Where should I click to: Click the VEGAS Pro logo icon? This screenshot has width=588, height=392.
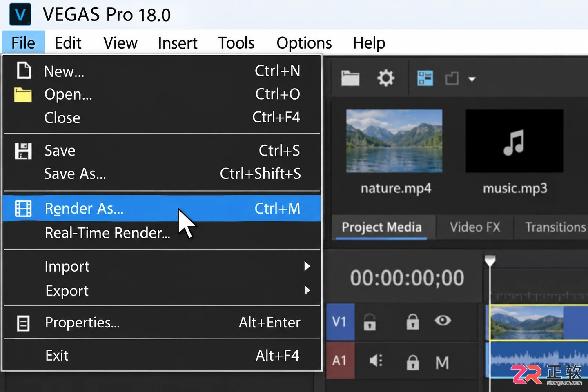pyautogui.click(x=20, y=14)
